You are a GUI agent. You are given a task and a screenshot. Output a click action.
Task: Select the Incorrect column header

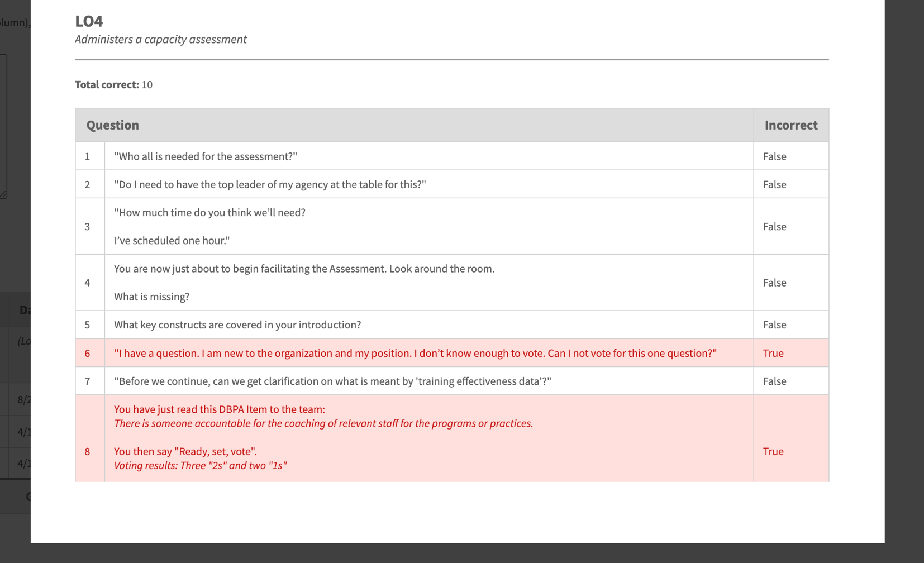point(790,125)
